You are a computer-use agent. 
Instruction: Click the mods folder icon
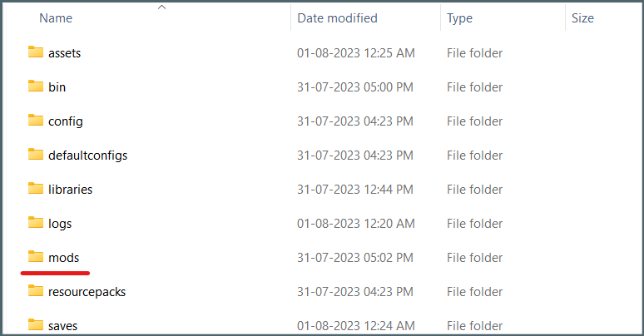coord(35,257)
